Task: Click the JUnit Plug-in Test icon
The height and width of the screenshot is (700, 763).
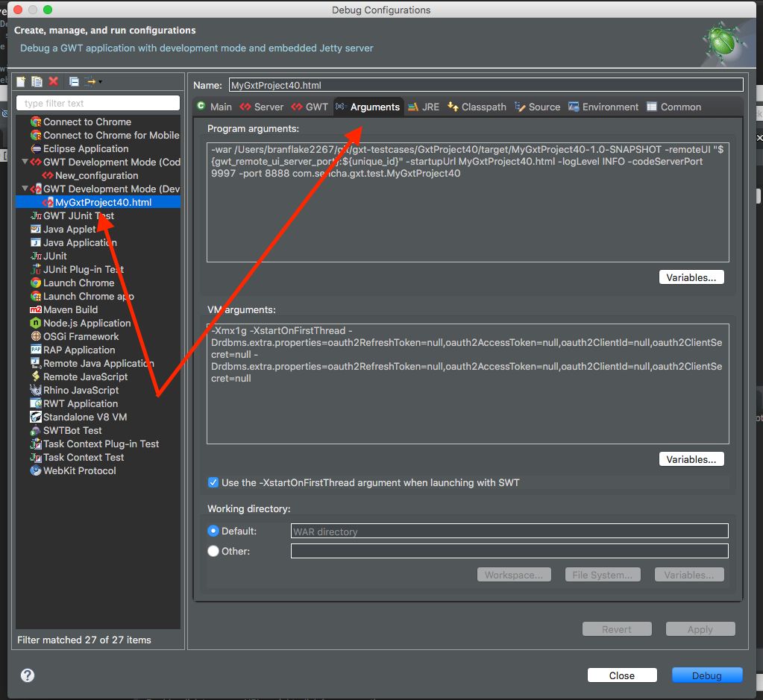Action: [36, 270]
